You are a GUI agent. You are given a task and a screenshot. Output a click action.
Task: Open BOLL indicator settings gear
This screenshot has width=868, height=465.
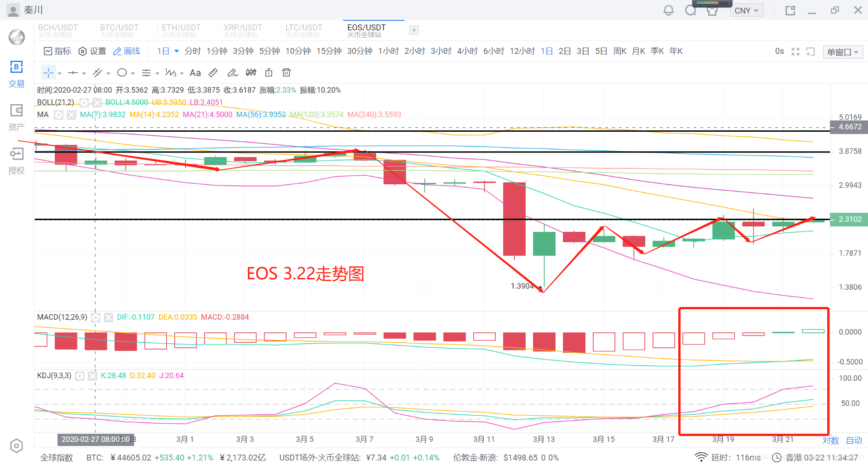point(84,102)
